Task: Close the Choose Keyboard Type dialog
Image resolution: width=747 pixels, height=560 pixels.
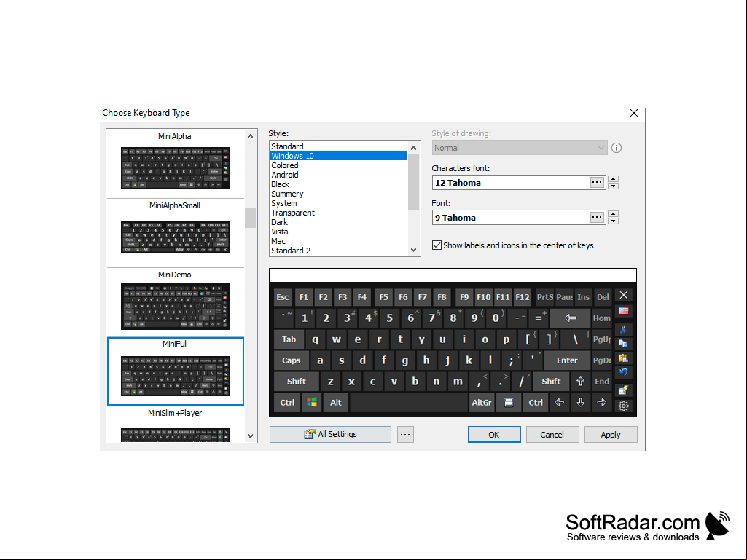Action: (x=633, y=113)
